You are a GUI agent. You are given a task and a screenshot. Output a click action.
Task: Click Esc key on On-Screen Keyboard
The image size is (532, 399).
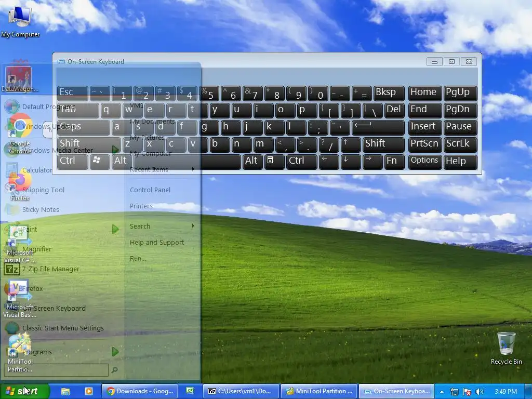[73, 93]
